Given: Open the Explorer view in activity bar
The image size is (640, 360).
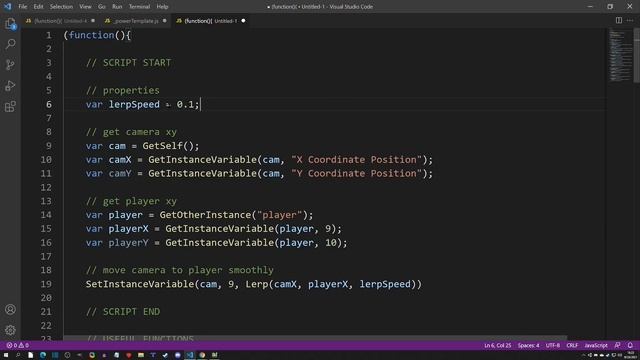Looking at the screenshot, I should [x=10, y=24].
